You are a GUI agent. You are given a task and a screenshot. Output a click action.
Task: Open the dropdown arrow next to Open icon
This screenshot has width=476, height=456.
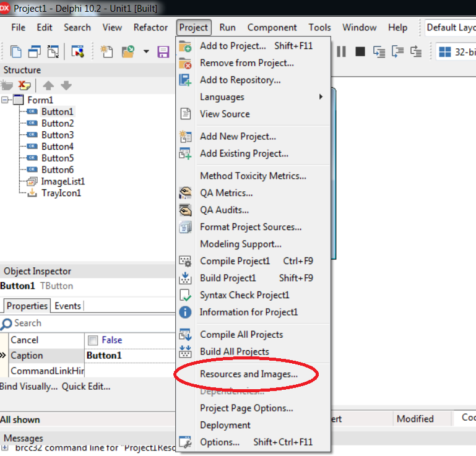click(x=146, y=51)
